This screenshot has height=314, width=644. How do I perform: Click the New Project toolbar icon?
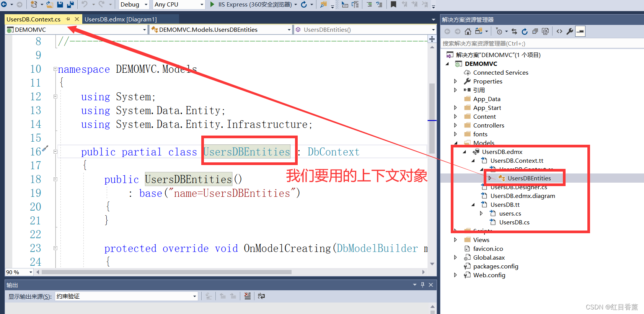click(34, 5)
